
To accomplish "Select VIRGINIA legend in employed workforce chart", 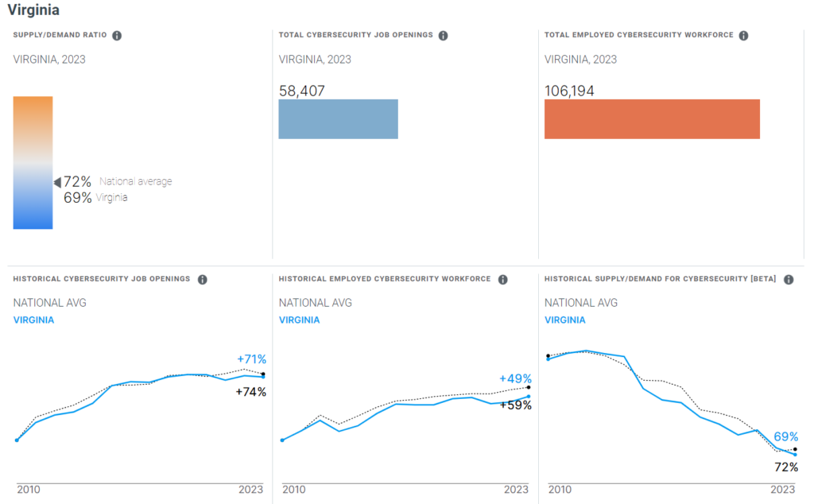I will pyautogui.click(x=299, y=320).
